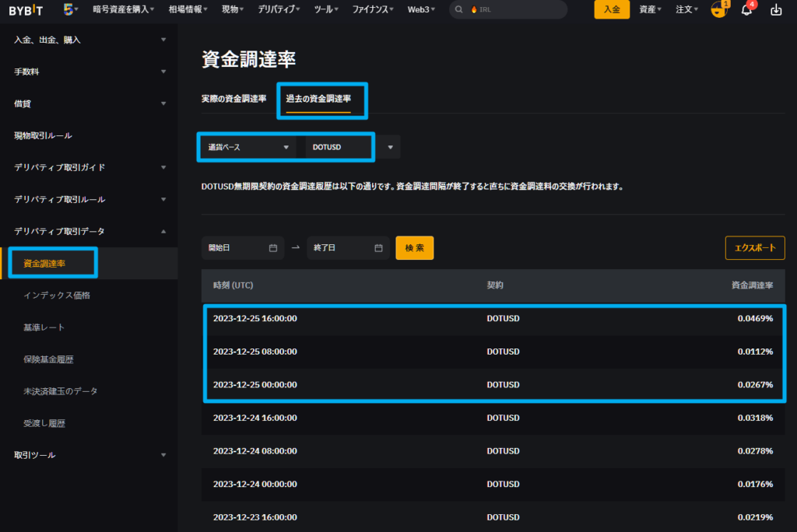Open the DOTUSD contract dropdown arrow
This screenshot has width=797, height=532.
tap(390, 147)
